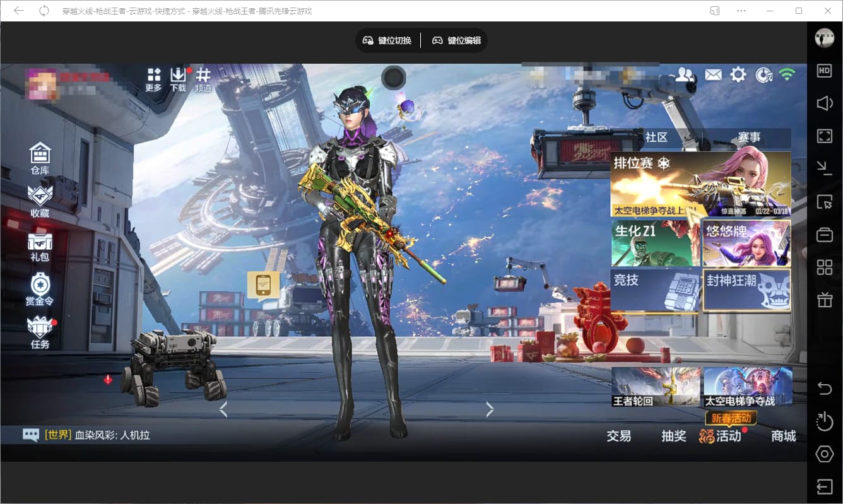Open the user avatar in right sidebar
Screen dimensions: 843x504
coord(825,38)
